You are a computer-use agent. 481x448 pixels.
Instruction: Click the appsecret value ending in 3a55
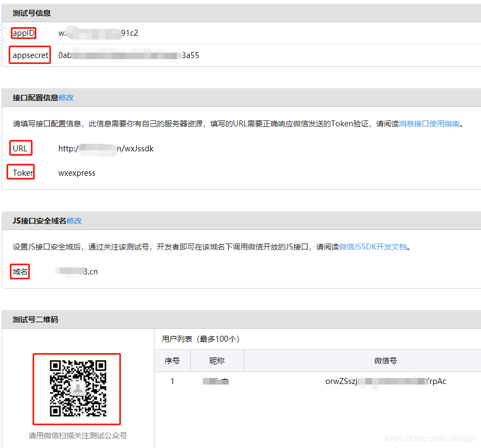pyautogui.click(x=129, y=55)
